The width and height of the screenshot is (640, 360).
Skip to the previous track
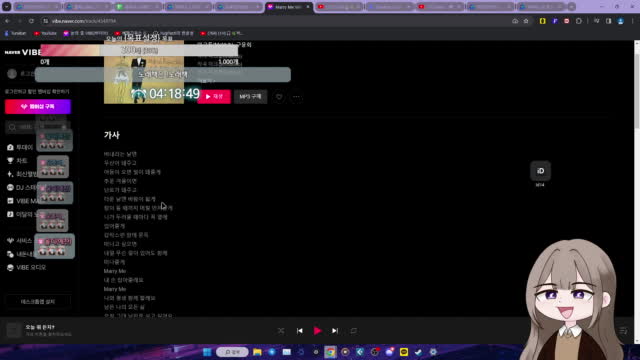(x=300, y=331)
